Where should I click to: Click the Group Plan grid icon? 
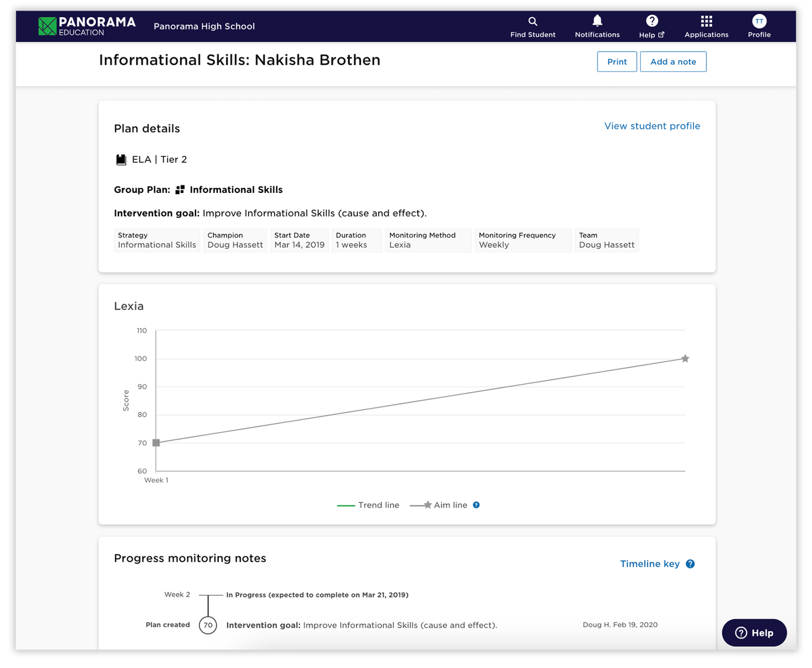tap(180, 190)
